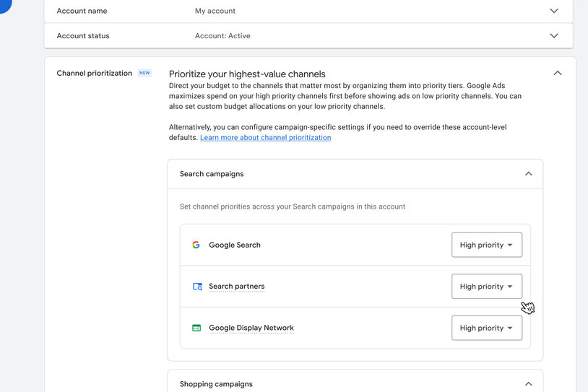The width and height of the screenshot is (588, 392).
Task: Click Prioritize your highest-value channels heading
Action: (x=247, y=74)
